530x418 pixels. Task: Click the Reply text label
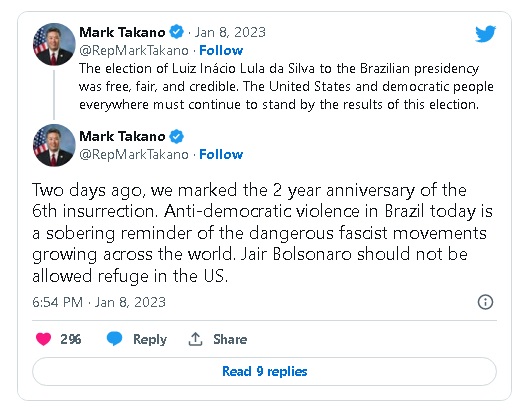(150, 339)
